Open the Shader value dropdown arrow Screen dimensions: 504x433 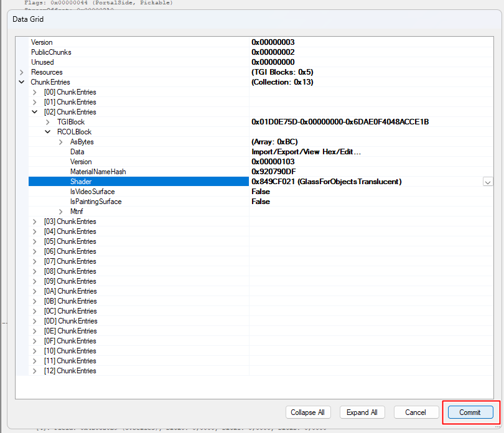488,182
